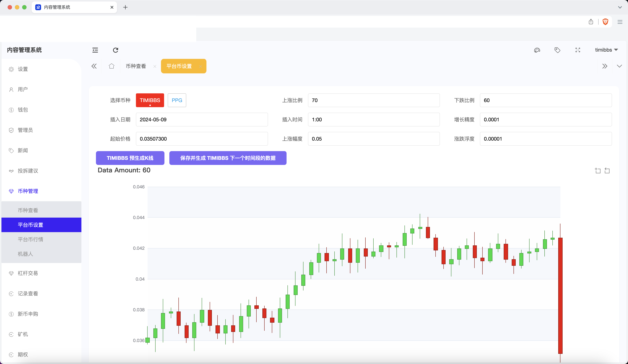This screenshot has width=628, height=364.
Task: Click the large red last candlestick
Action: [x=560, y=296]
